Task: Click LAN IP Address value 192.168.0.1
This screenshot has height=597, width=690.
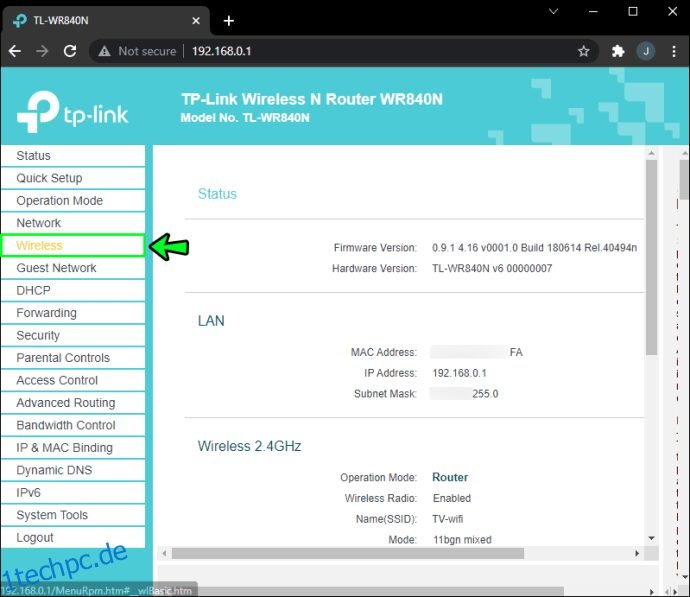Action: coord(459,373)
